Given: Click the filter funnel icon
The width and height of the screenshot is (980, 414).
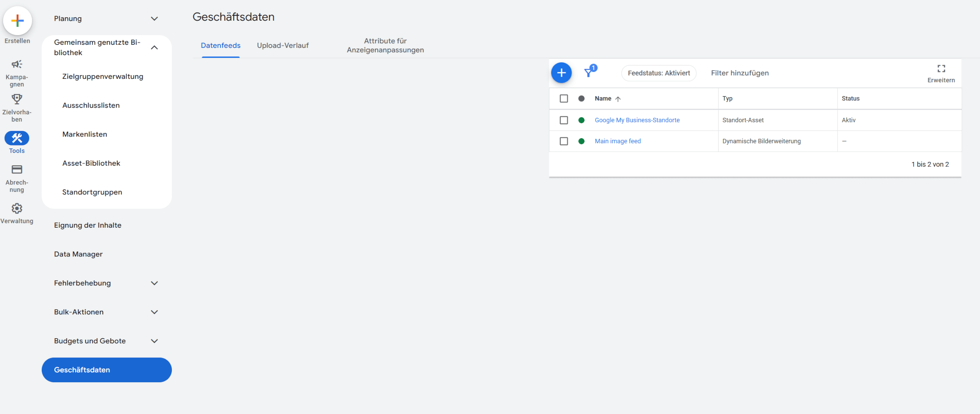Looking at the screenshot, I should click(x=588, y=73).
